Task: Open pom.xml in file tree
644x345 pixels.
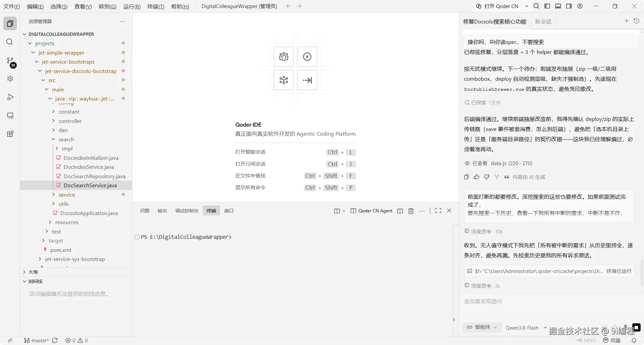Action: (61, 250)
